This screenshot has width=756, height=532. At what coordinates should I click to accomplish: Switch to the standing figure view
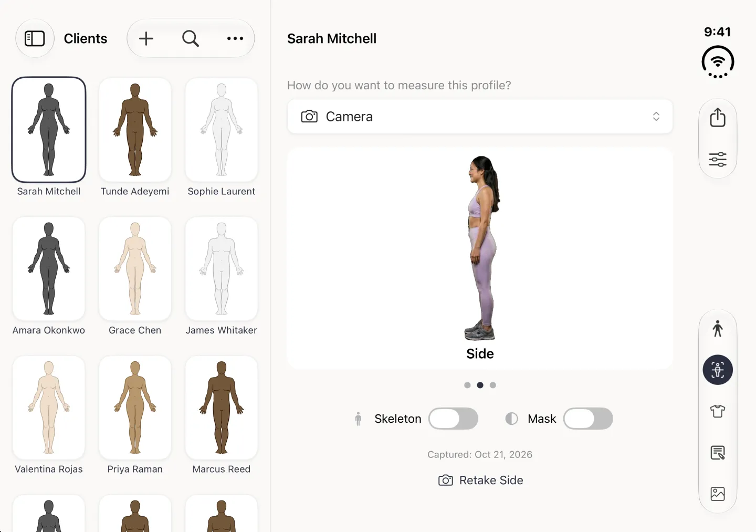(718, 329)
